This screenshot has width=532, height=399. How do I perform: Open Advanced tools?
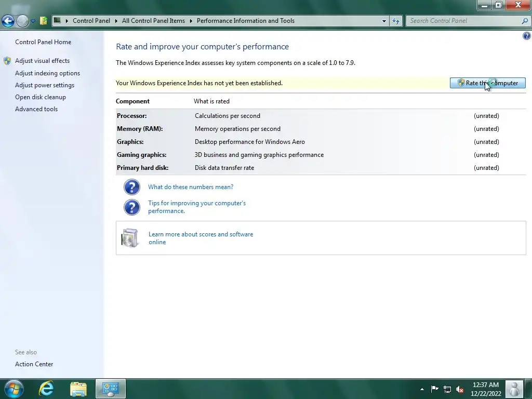36,109
